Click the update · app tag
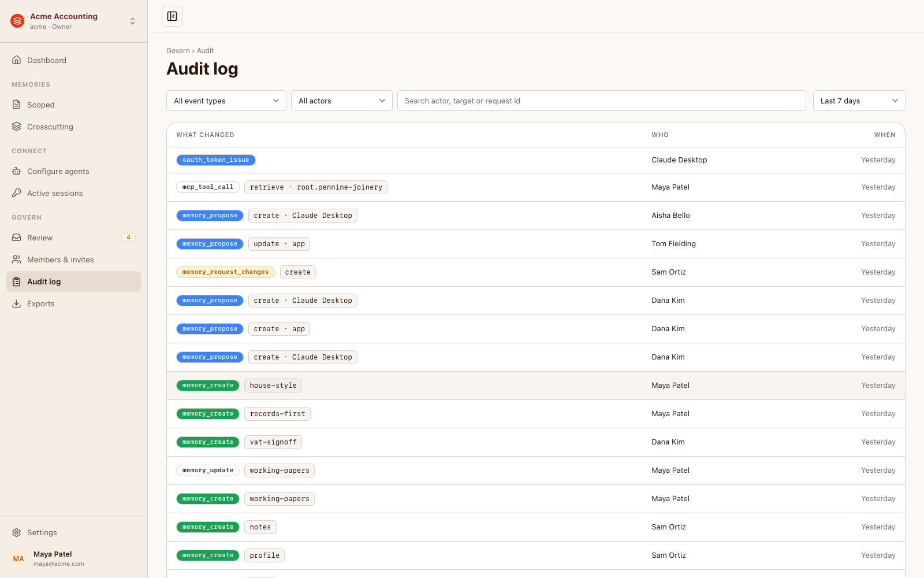 point(279,244)
